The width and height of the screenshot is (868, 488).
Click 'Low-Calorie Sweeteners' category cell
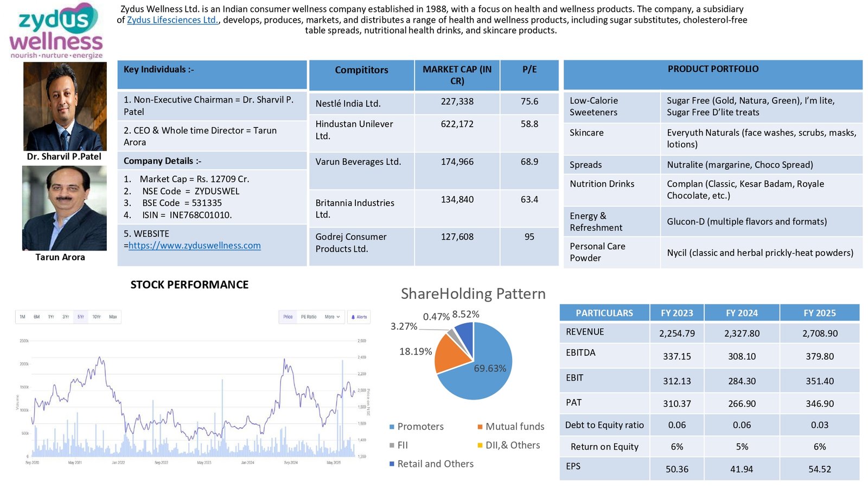(612, 107)
